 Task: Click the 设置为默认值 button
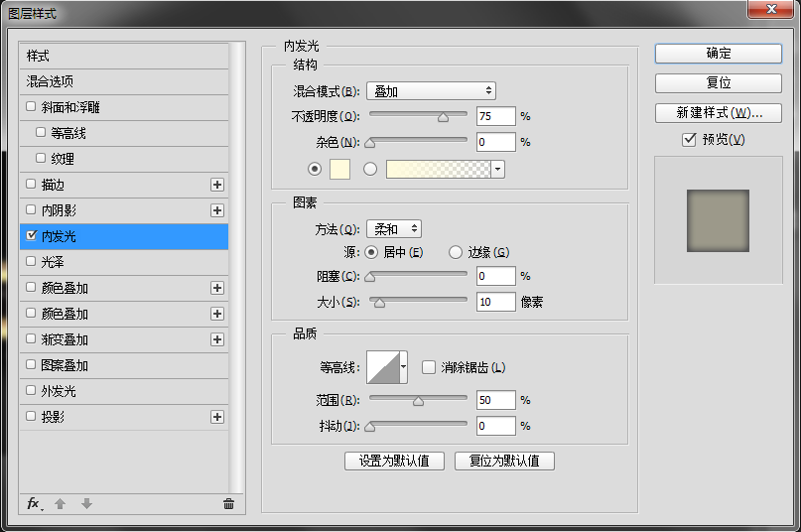point(394,461)
